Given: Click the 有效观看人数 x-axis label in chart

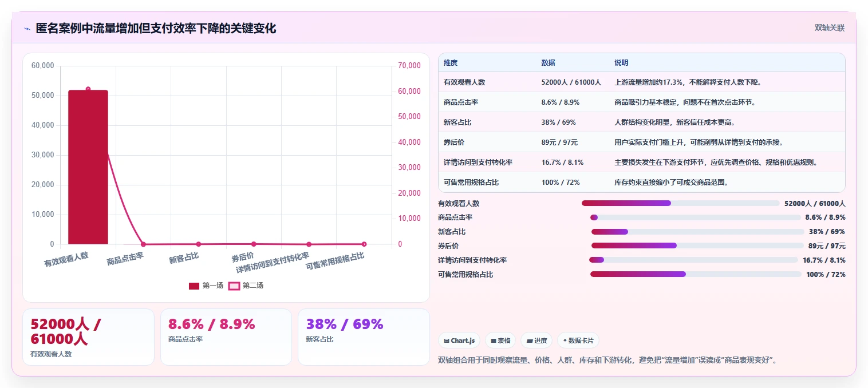Looking at the screenshot, I should pos(66,259).
